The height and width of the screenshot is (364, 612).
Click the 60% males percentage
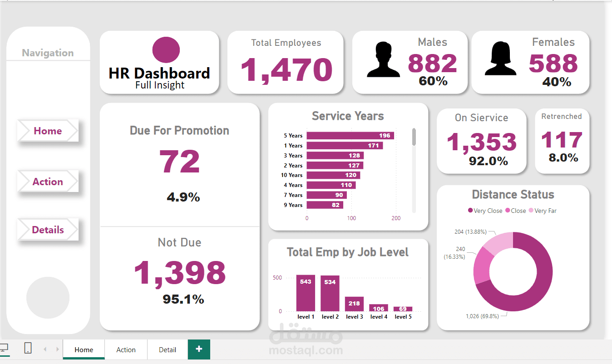pos(433,81)
